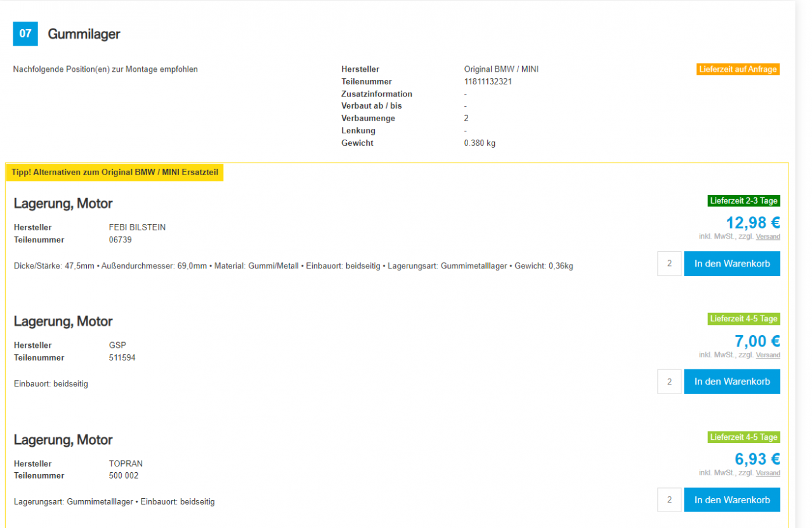Image resolution: width=812 pixels, height=528 pixels.
Task: Add GSP 511594 mount to cart
Action: 731,381
